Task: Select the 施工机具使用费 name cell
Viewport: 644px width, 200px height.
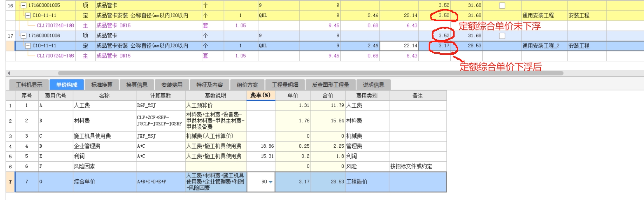Action: point(105,136)
